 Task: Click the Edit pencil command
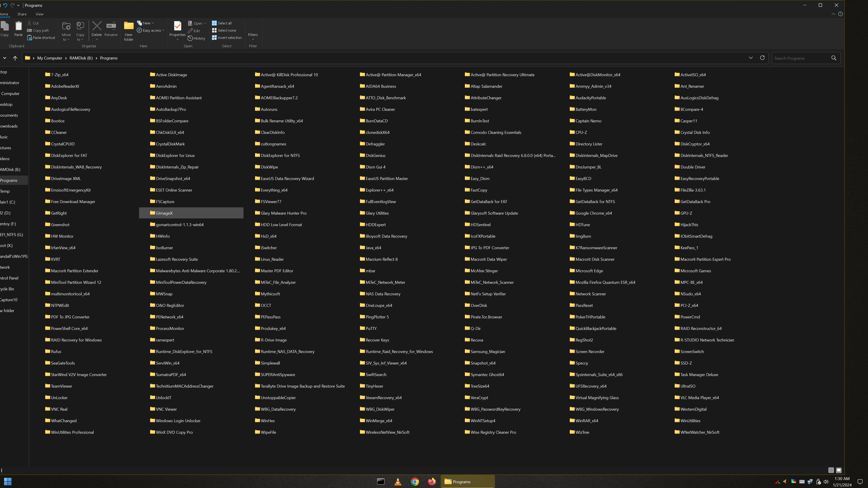194,31
